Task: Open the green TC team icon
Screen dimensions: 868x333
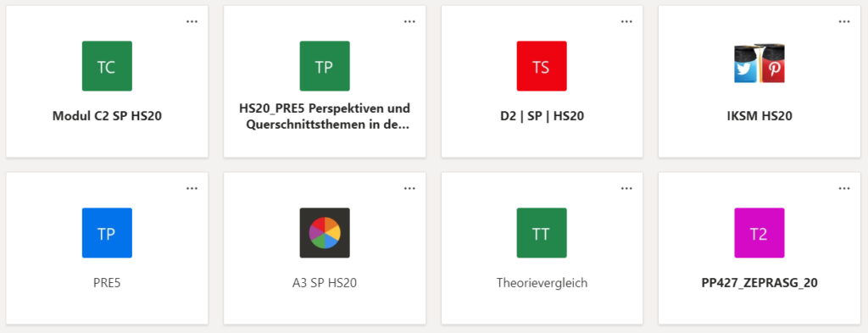Action: tap(107, 66)
